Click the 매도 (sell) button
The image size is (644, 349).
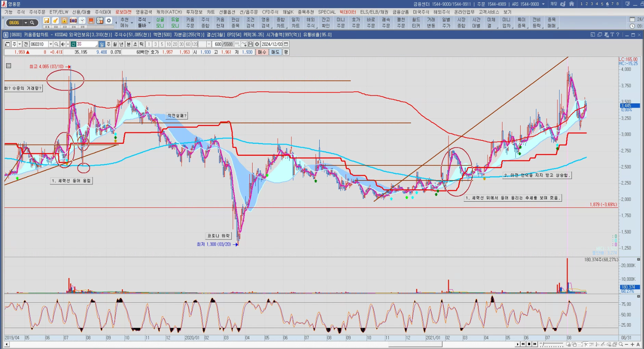click(x=275, y=52)
